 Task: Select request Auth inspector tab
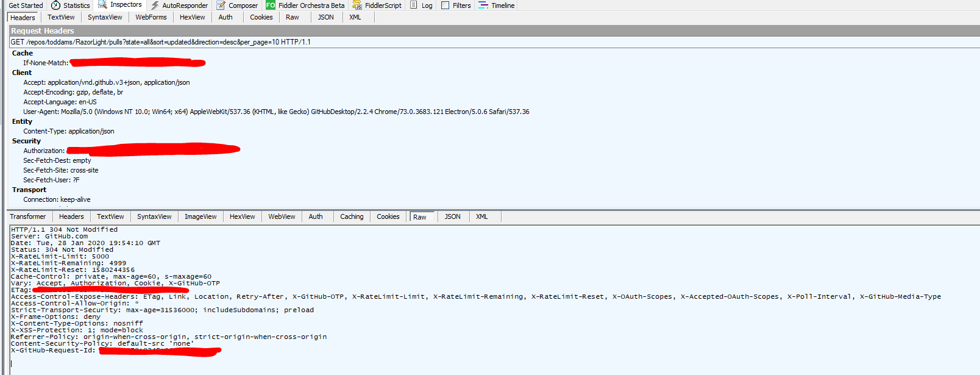tap(225, 17)
